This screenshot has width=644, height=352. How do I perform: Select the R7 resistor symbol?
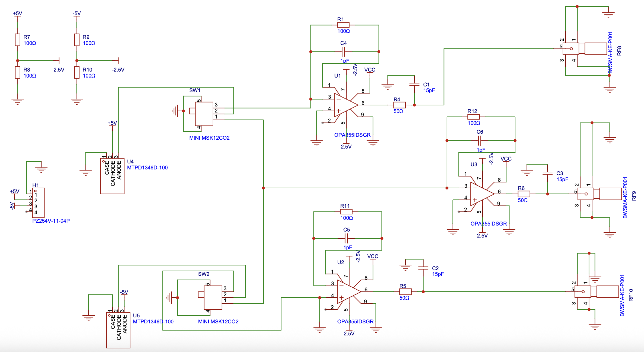click(x=17, y=40)
